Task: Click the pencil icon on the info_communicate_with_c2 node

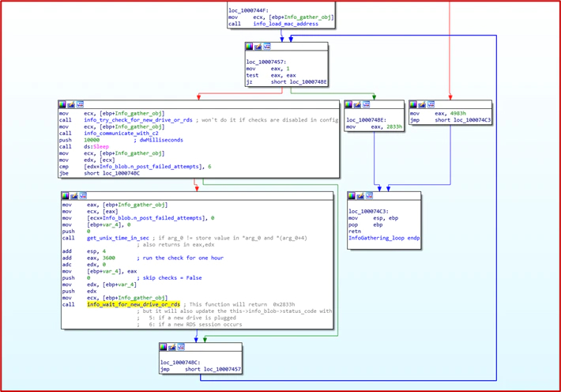Action: (x=71, y=104)
